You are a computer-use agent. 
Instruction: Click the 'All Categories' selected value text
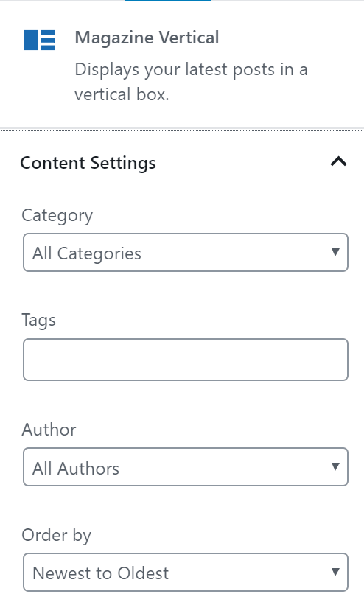[87, 254]
